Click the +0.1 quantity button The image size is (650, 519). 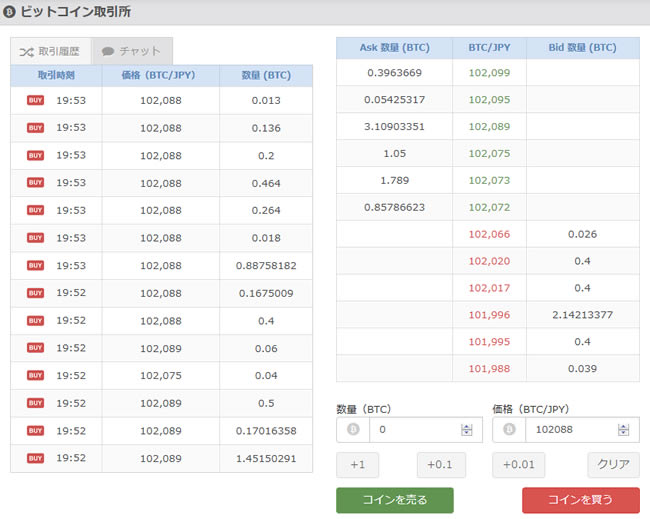[441, 465]
